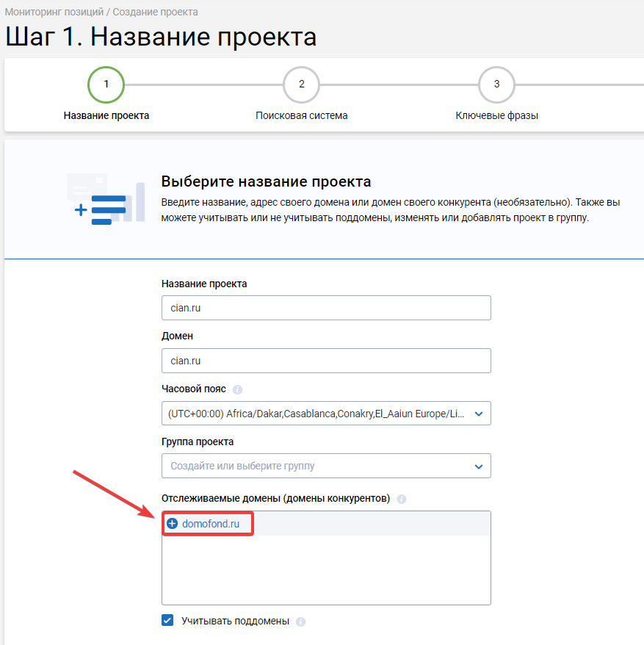
Task: Select the Поисковая система step label
Action: 301,115
